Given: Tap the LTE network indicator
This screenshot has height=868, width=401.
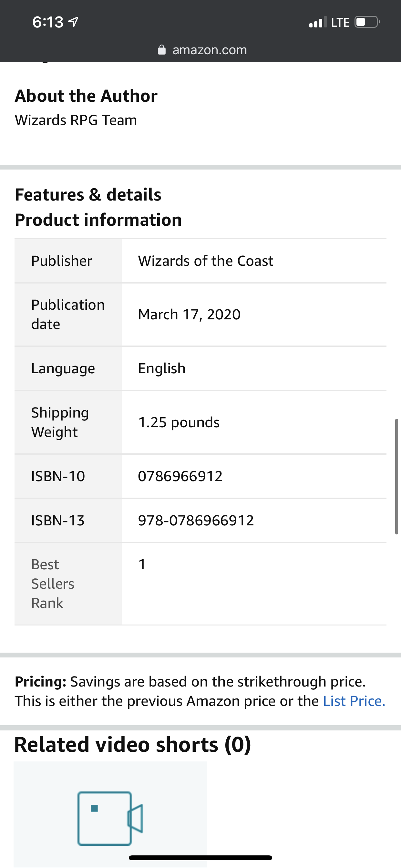Looking at the screenshot, I should pos(340,23).
